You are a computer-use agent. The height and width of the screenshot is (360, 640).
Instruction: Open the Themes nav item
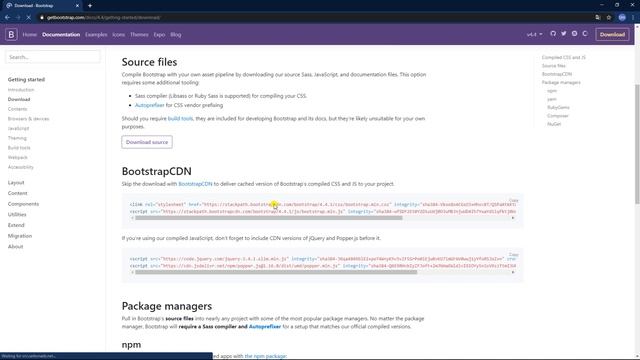tap(139, 35)
